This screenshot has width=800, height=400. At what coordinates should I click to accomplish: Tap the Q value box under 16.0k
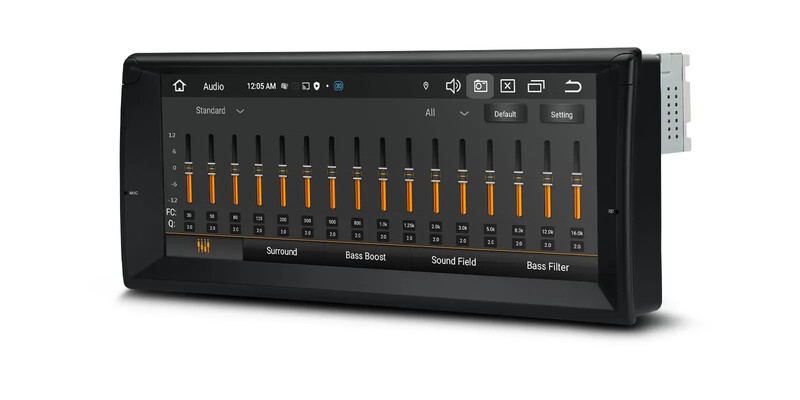click(x=577, y=245)
